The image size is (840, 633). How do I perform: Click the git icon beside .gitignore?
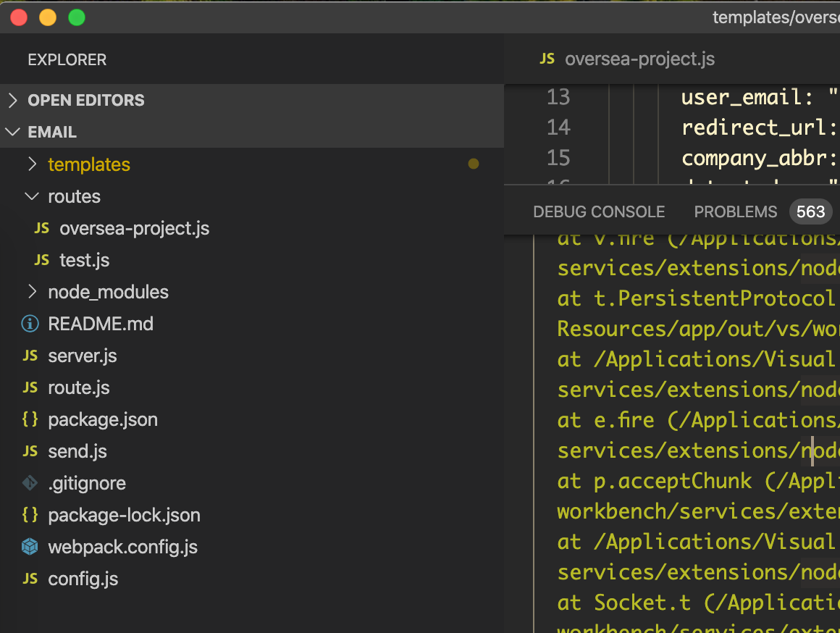pyautogui.click(x=31, y=483)
